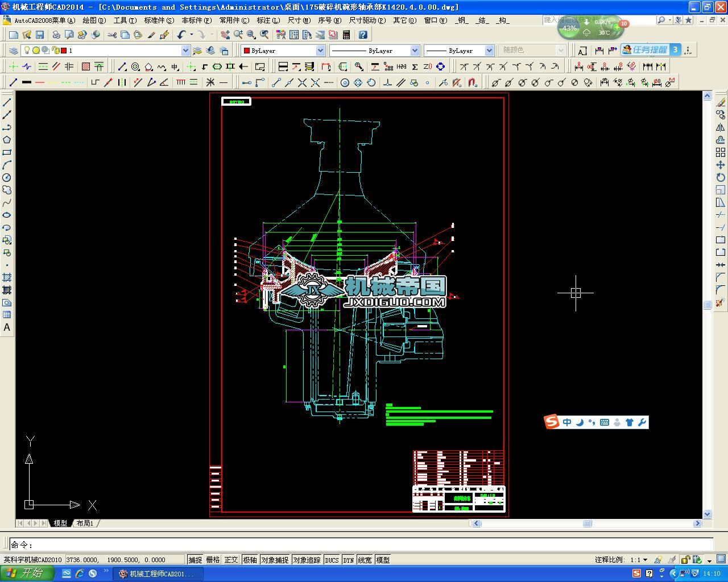This screenshot has height=582, width=728.
Task: Expand the layer selection dropdown
Action: pyautogui.click(x=185, y=51)
